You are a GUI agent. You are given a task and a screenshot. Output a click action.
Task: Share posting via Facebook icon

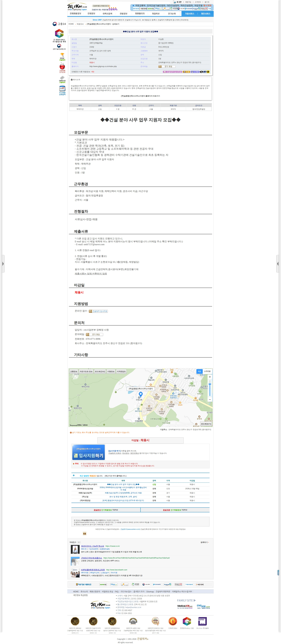click(x=205, y=72)
